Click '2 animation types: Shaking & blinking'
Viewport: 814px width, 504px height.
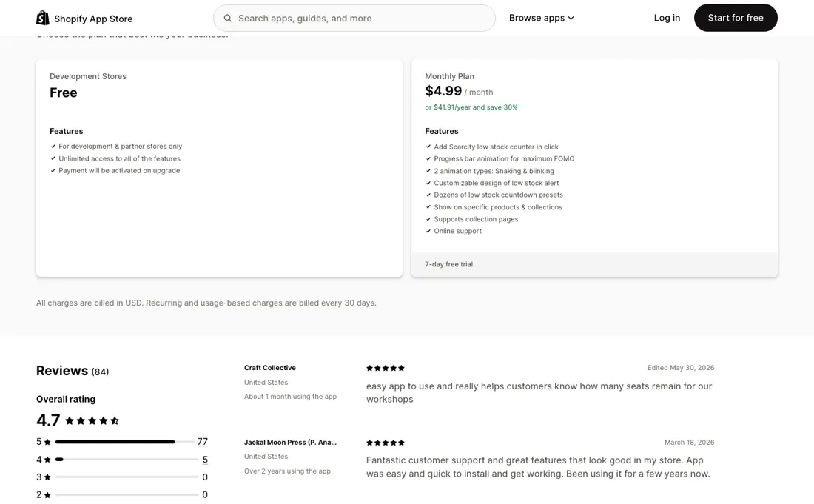(494, 171)
